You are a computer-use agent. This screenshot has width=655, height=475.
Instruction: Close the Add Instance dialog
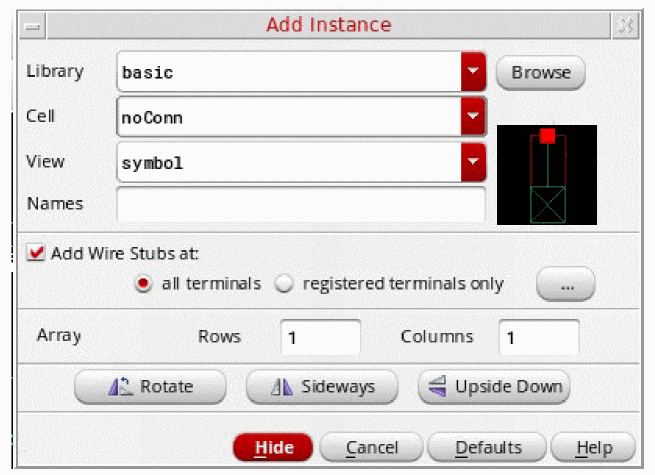pyautogui.click(x=626, y=25)
